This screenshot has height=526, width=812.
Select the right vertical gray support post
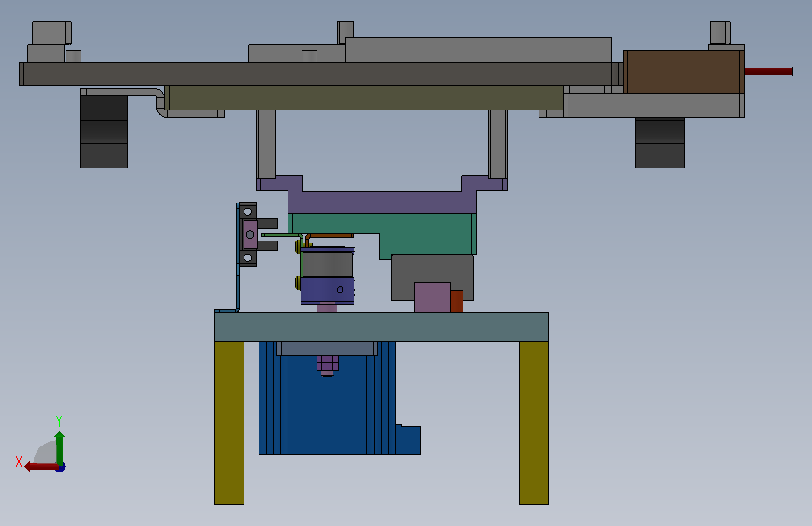click(x=497, y=144)
